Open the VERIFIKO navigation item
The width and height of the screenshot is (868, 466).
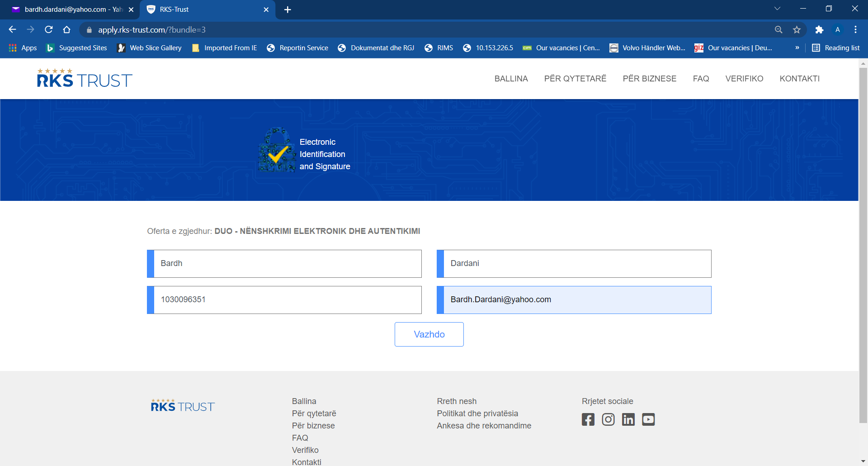tap(744, 79)
